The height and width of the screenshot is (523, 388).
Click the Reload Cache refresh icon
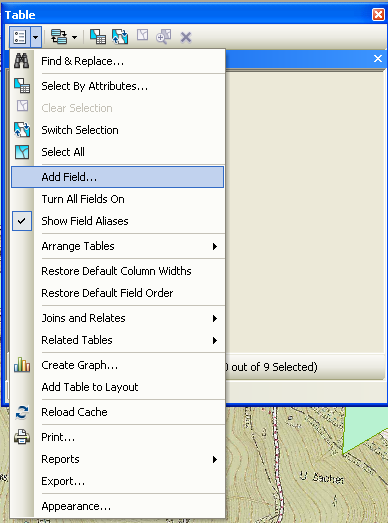[x=22, y=412]
